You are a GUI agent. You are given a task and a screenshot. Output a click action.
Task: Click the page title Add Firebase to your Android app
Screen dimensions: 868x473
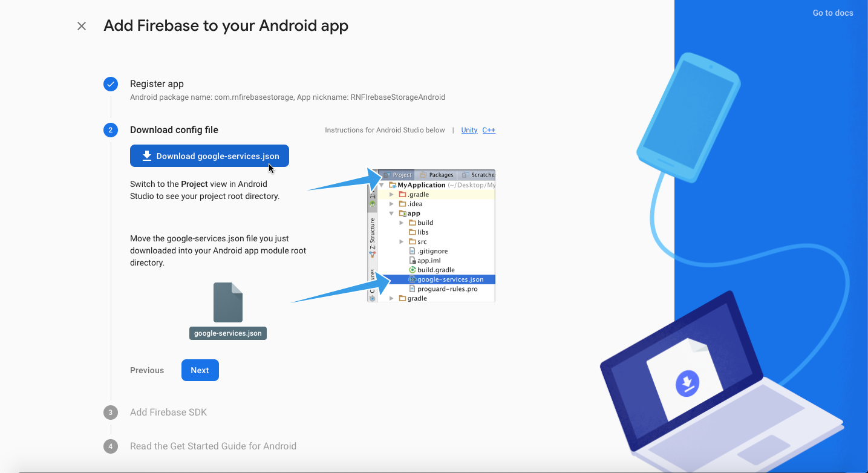[226, 26]
